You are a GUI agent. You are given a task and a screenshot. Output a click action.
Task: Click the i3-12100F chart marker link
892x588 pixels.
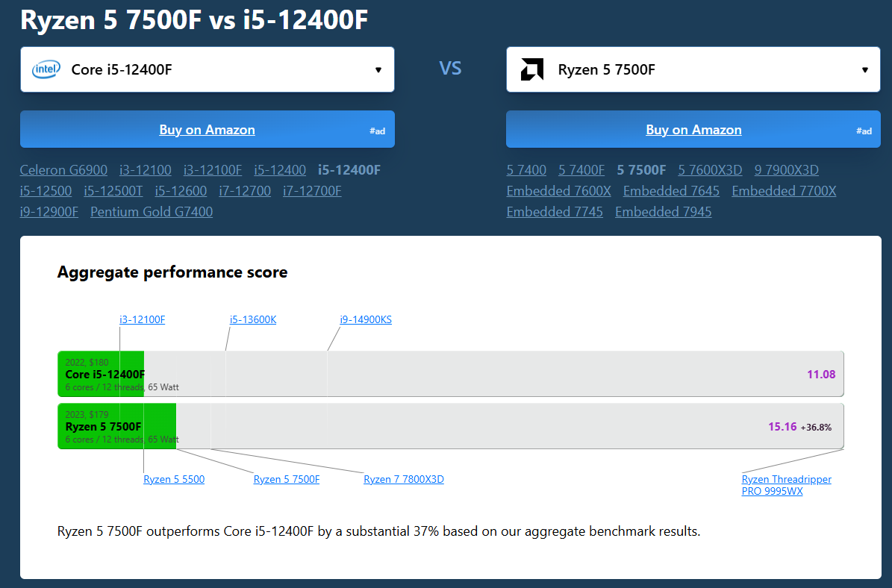click(143, 319)
